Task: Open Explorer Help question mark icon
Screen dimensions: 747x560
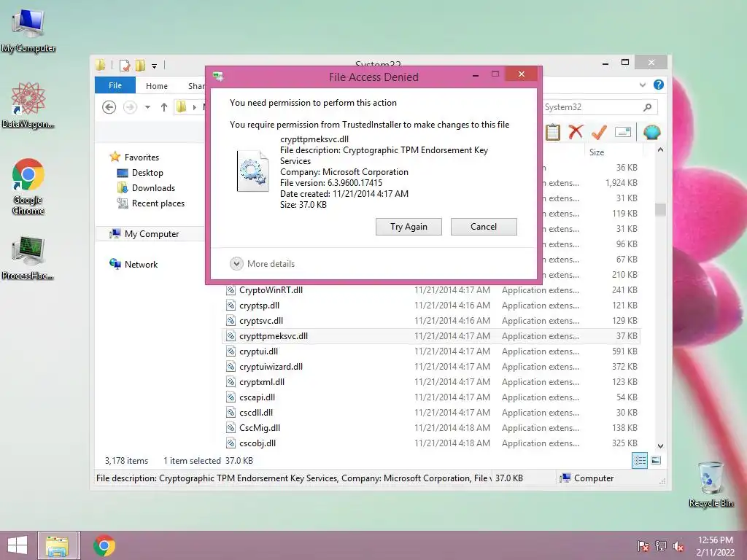Action: tap(659, 85)
